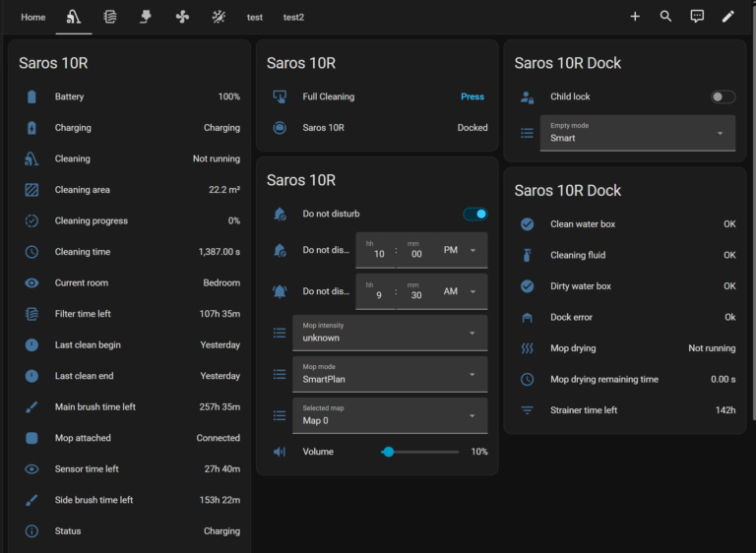
Task: Open the vacuum robot dashboard tab
Action: coord(74,18)
